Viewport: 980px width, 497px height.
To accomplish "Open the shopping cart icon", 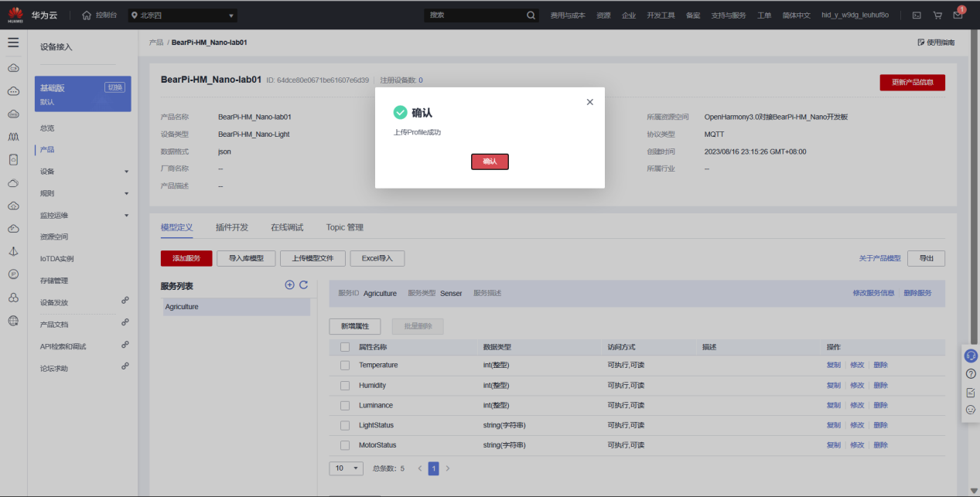I will point(937,15).
